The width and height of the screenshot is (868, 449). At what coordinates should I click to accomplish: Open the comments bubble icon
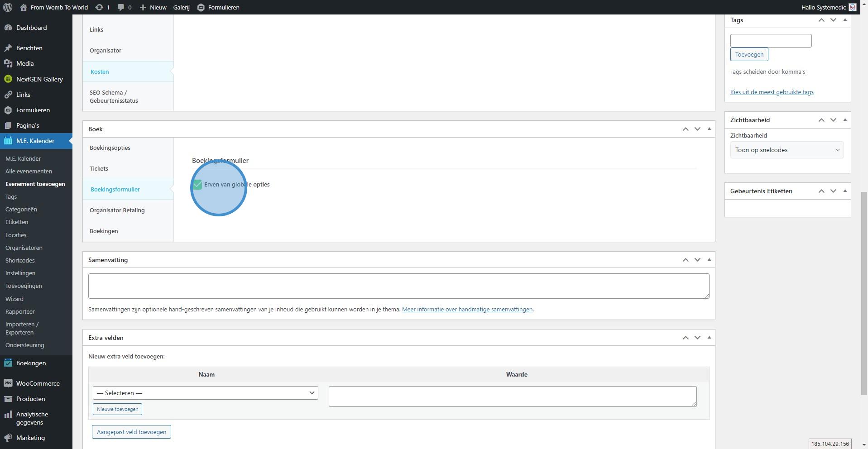point(121,7)
